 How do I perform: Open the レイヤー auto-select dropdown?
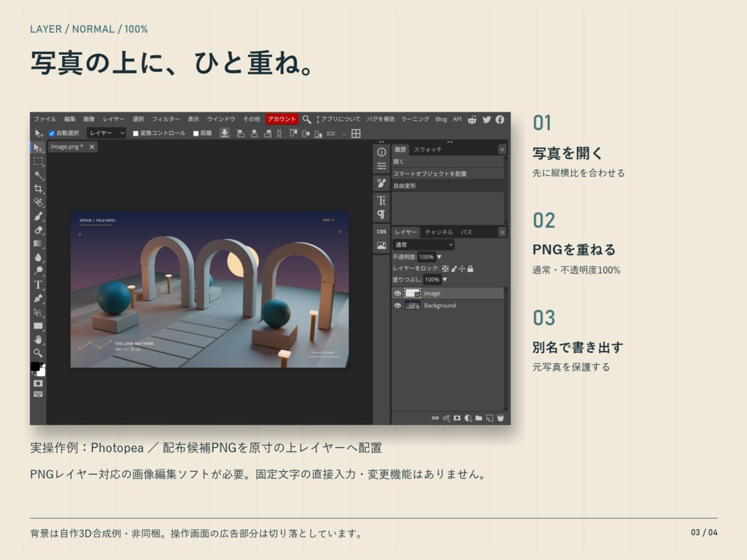107,133
